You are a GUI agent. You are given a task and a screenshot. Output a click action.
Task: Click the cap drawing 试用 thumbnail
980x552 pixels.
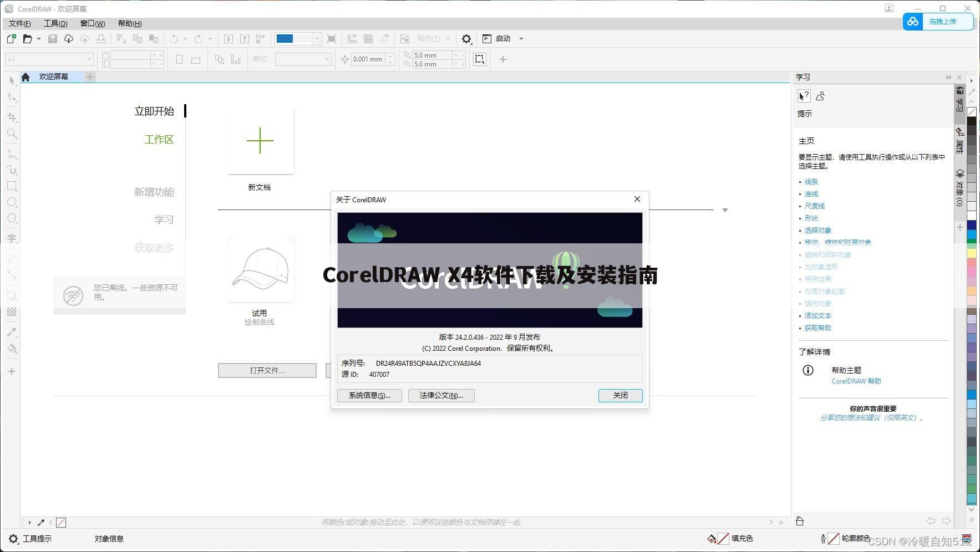point(260,269)
